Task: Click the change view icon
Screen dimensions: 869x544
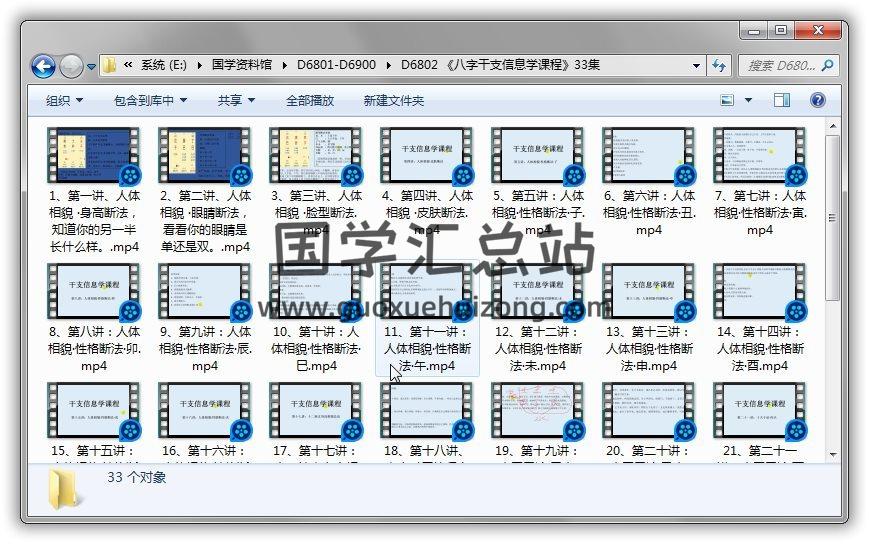Action: (727, 100)
